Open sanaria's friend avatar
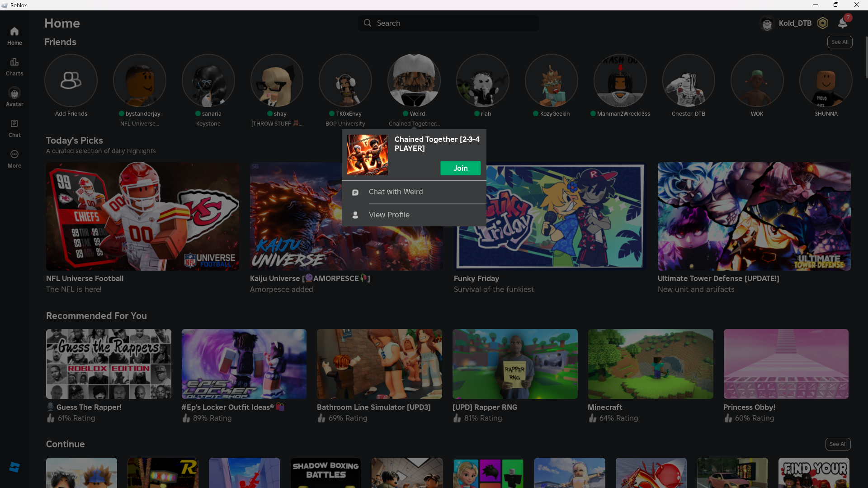Viewport: 868px width, 488px height. click(208, 80)
